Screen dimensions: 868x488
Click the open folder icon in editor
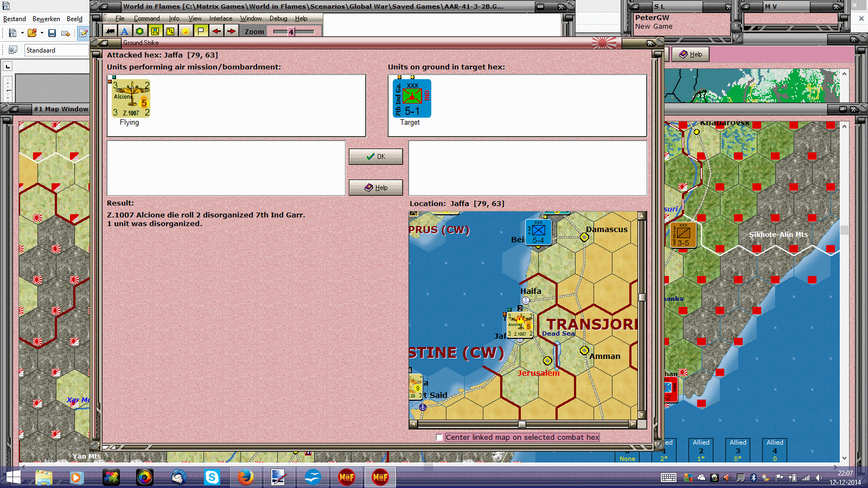(x=32, y=33)
